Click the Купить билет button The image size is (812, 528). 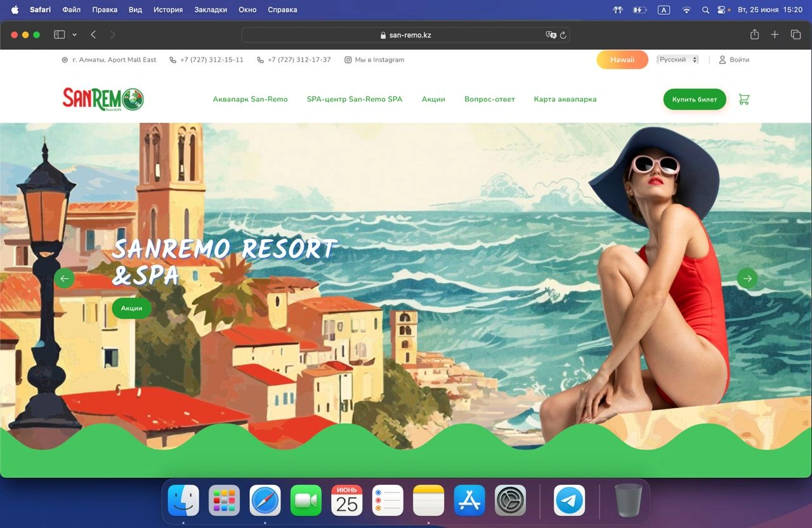pyautogui.click(x=695, y=99)
